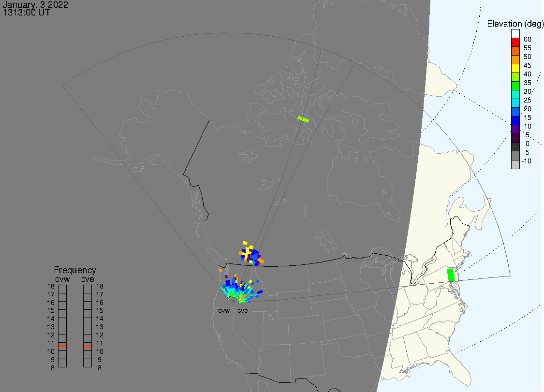Click the small orange echo left of fan scatter
544x392 pixels.
click(x=221, y=270)
